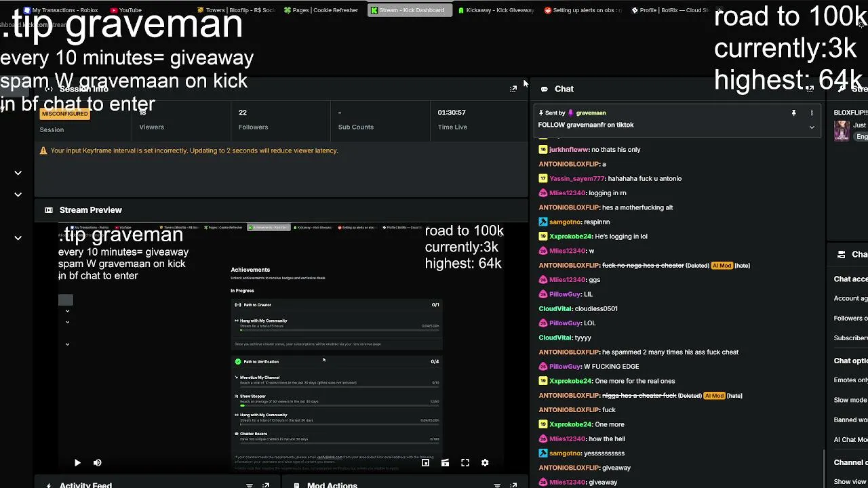Click the first AI Mod badge
The image size is (868, 488).
pyautogui.click(x=722, y=266)
